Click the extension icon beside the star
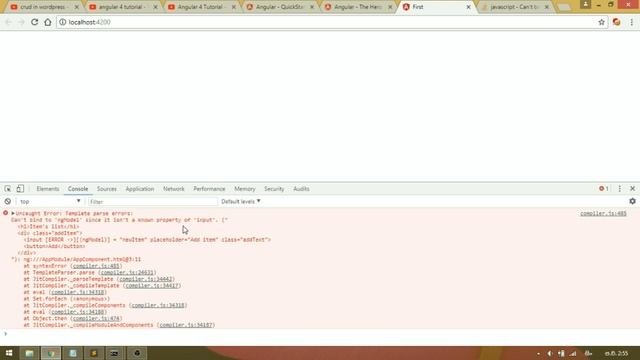This screenshot has height=360, width=640. pos(616,22)
